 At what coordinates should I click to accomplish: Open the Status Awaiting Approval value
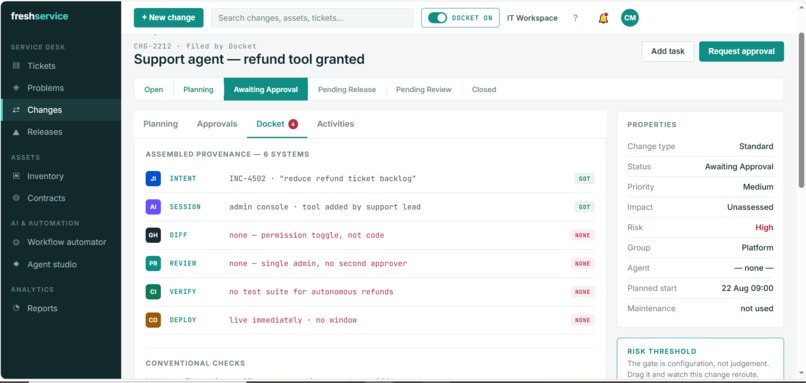(739, 167)
